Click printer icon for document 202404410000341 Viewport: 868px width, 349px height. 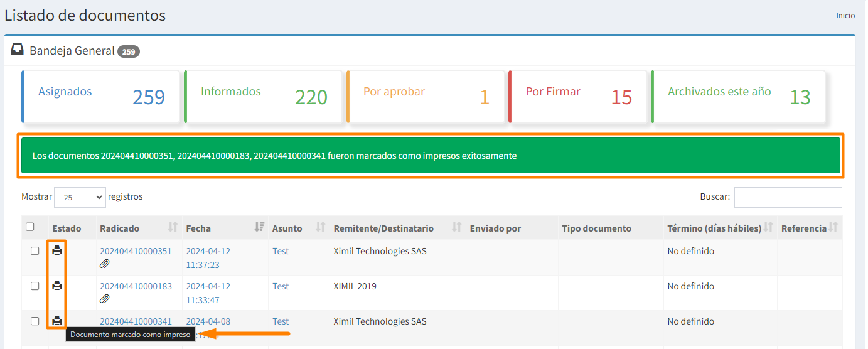(x=57, y=321)
